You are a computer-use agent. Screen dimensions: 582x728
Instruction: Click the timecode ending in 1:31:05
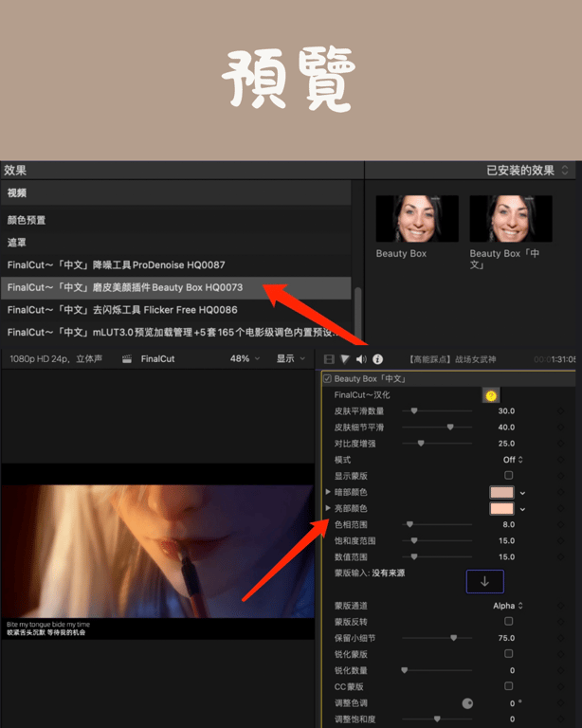(x=555, y=359)
